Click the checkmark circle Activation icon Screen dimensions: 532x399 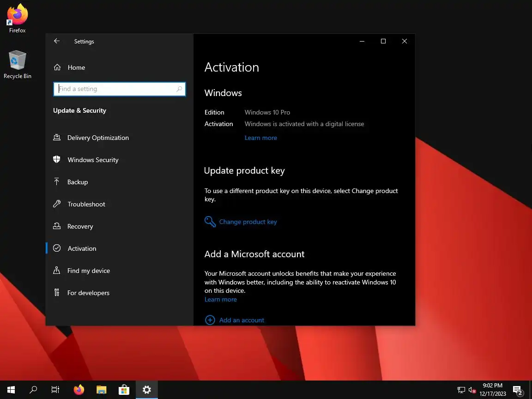click(57, 248)
